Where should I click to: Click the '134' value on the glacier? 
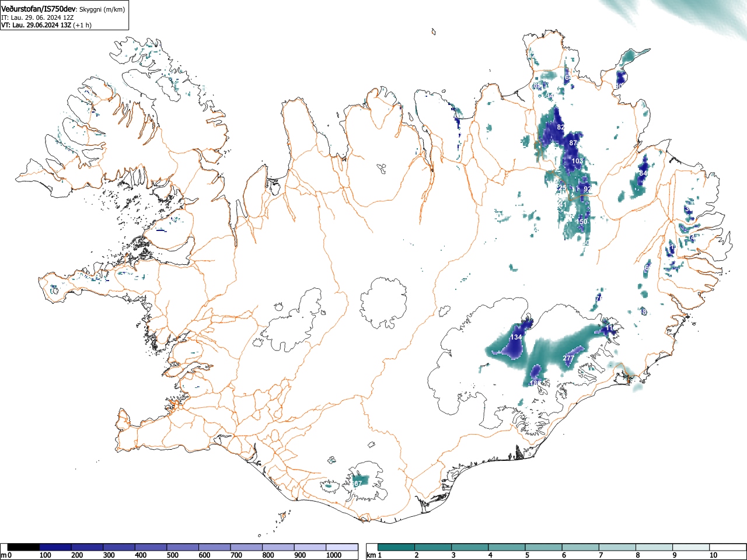(516, 337)
